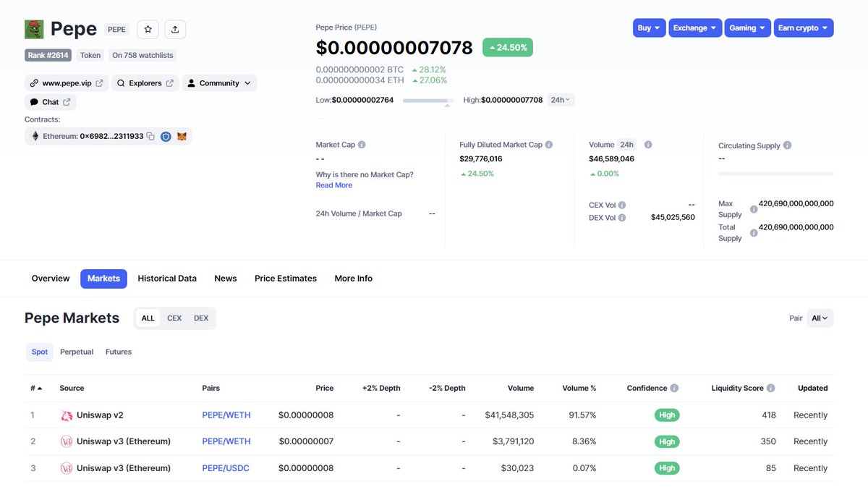Switch to the News tab
Screen dimensions: 868x500
click(x=226, y=279)
